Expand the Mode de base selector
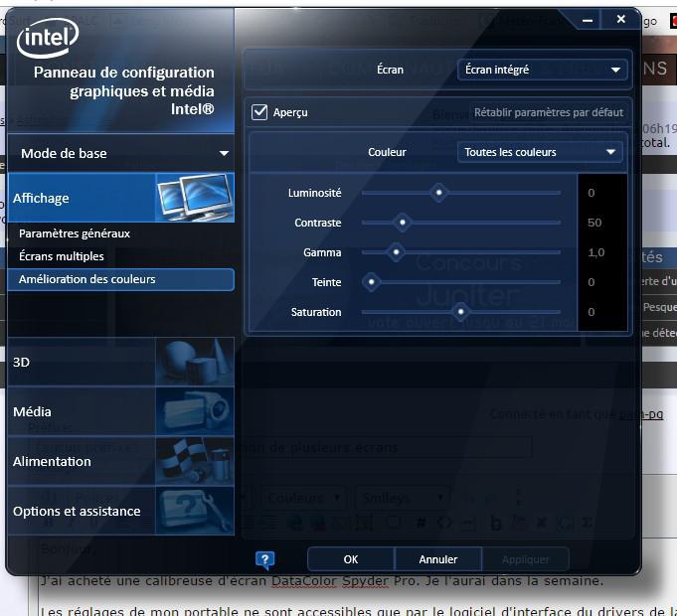Screen dimensions: 677x616 (121, 153)
